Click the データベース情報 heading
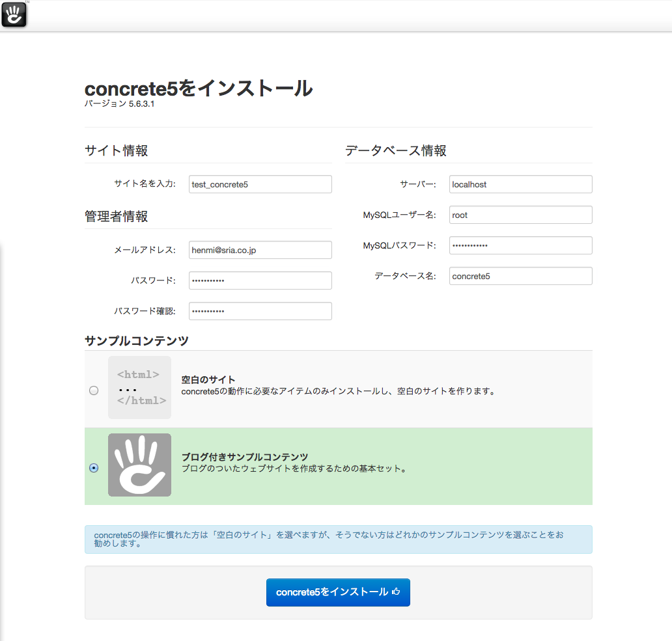Screen dimensions: 672x641 click(x=395, y=151)
